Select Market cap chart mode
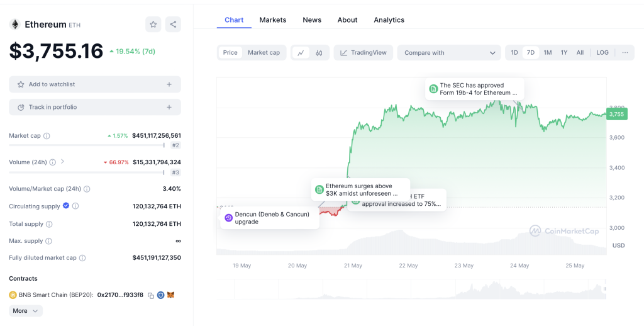Screen dimensions: 644x326 tap(264, 53)
